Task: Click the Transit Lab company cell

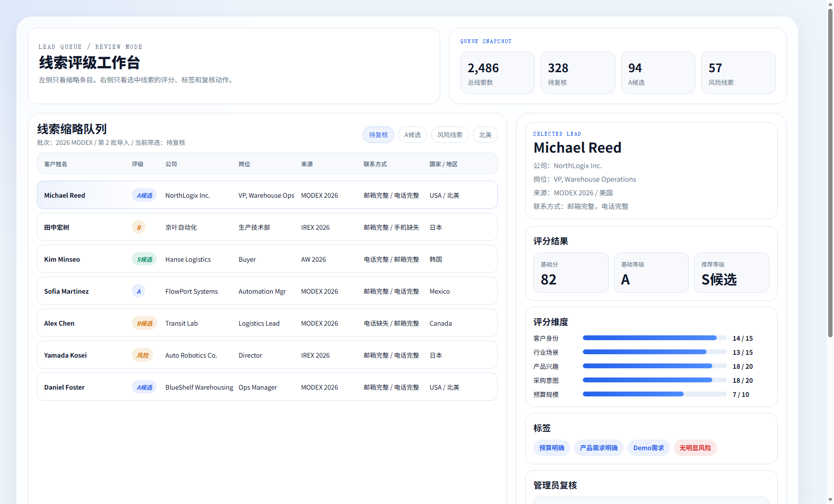Action: [181, 323]
